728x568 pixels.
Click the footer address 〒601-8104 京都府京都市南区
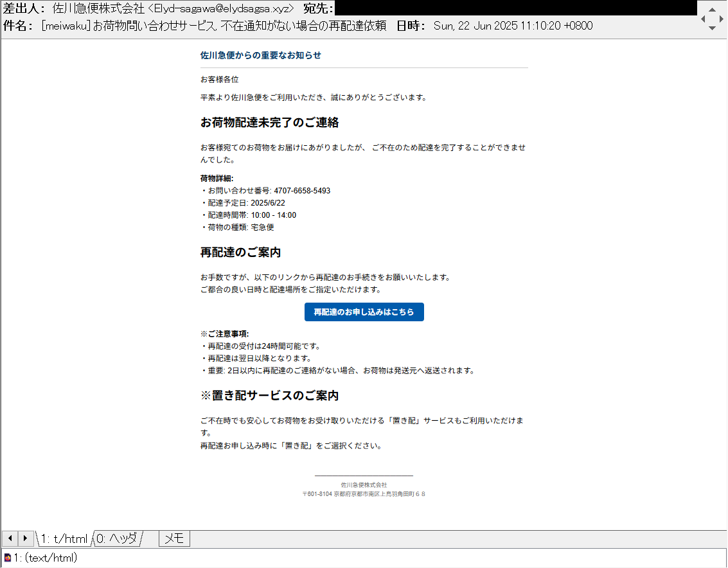click(x=364, y=493)
